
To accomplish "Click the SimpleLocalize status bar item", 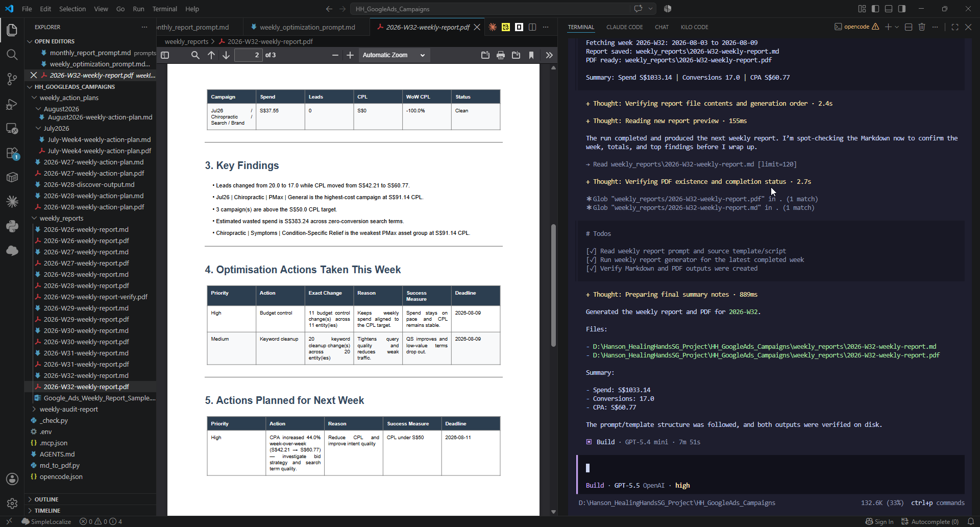I will pos(46,521).
